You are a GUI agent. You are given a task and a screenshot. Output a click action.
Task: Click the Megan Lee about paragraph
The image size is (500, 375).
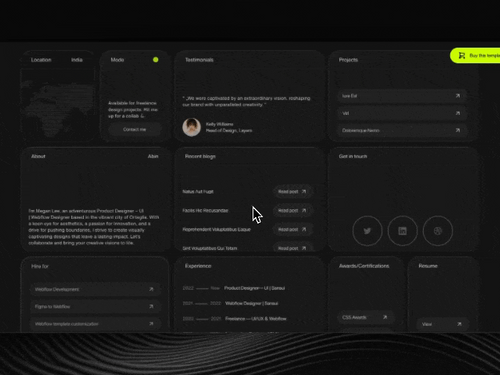point(94,227)
